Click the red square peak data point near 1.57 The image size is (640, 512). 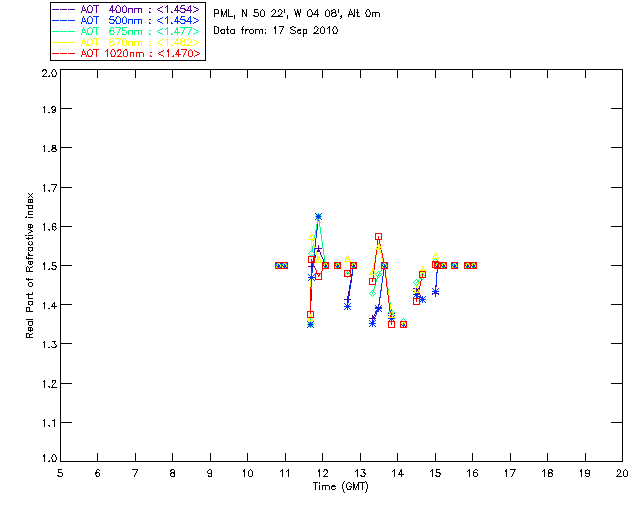click(x=378, y=236)
